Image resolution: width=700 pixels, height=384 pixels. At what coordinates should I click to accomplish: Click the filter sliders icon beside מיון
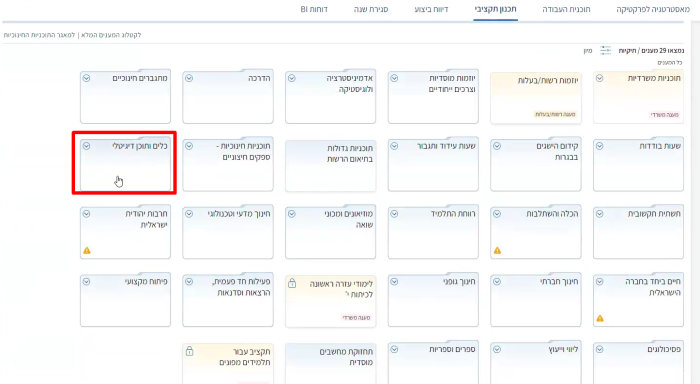coord(605,50)
